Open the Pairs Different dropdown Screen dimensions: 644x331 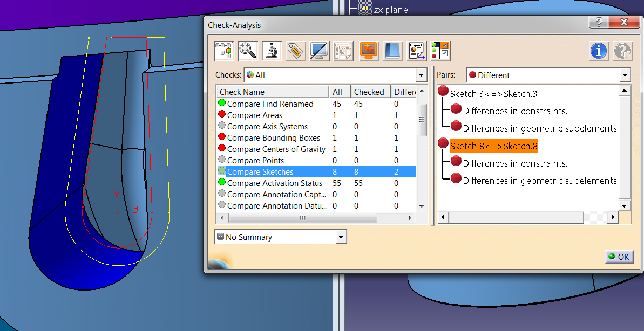(x=625, y=75)
